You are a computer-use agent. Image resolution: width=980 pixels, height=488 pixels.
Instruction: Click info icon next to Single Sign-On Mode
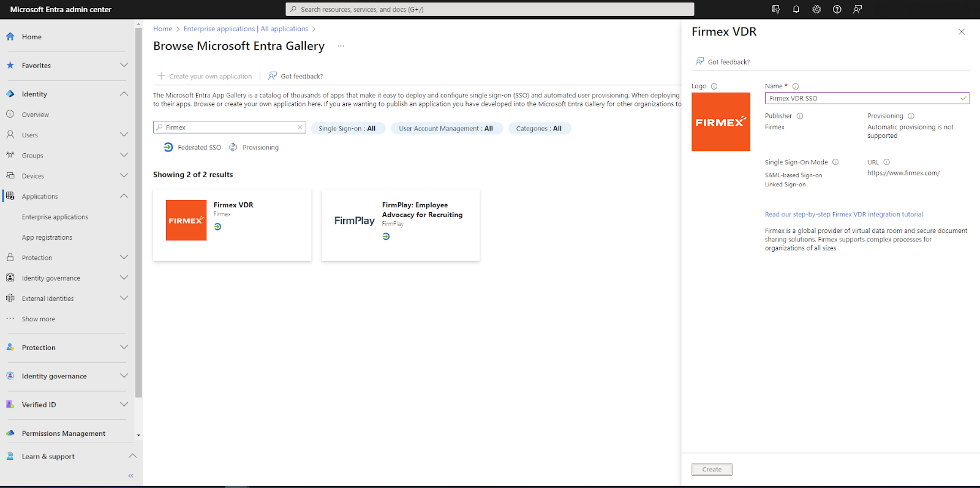coord(835,162)
